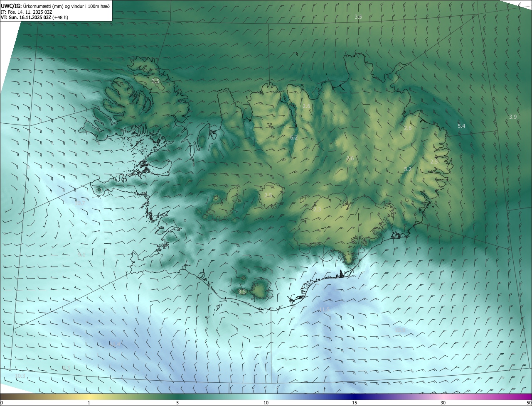Click the 3.9 value on the map
Screen dimensions: 532x406
pos(513,117)
